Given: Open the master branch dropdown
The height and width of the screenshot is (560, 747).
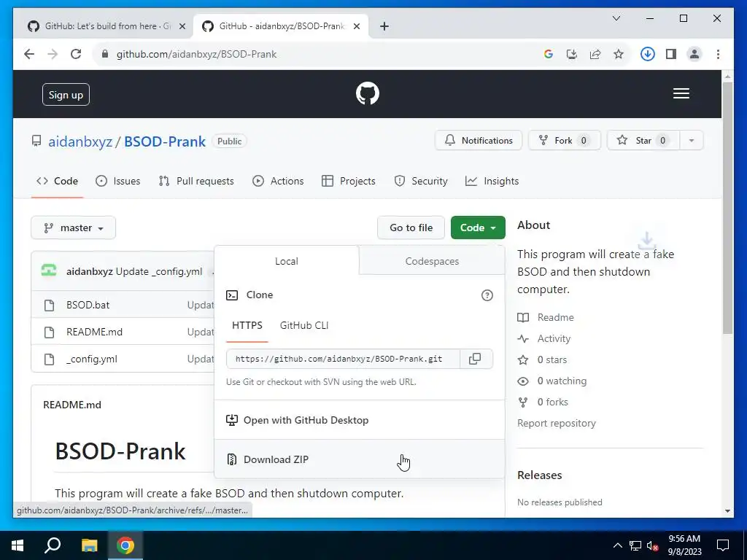Looking at the screenshot, I should 74,227.
